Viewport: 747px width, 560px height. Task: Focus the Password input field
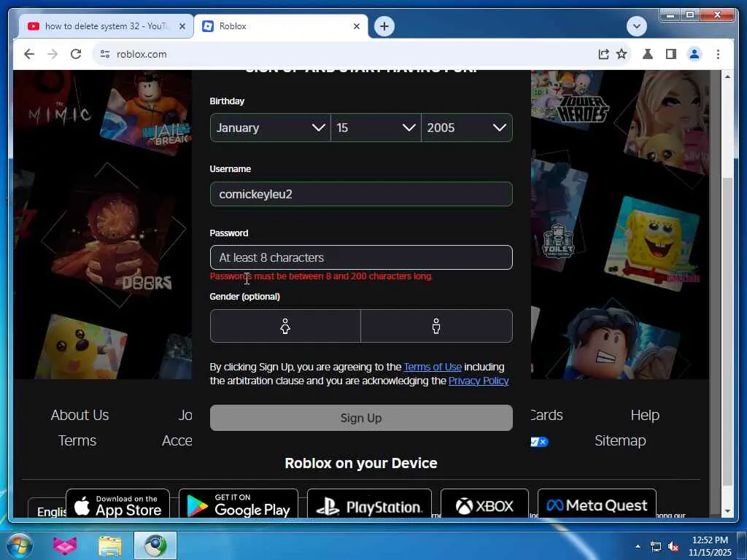(361, 257)
